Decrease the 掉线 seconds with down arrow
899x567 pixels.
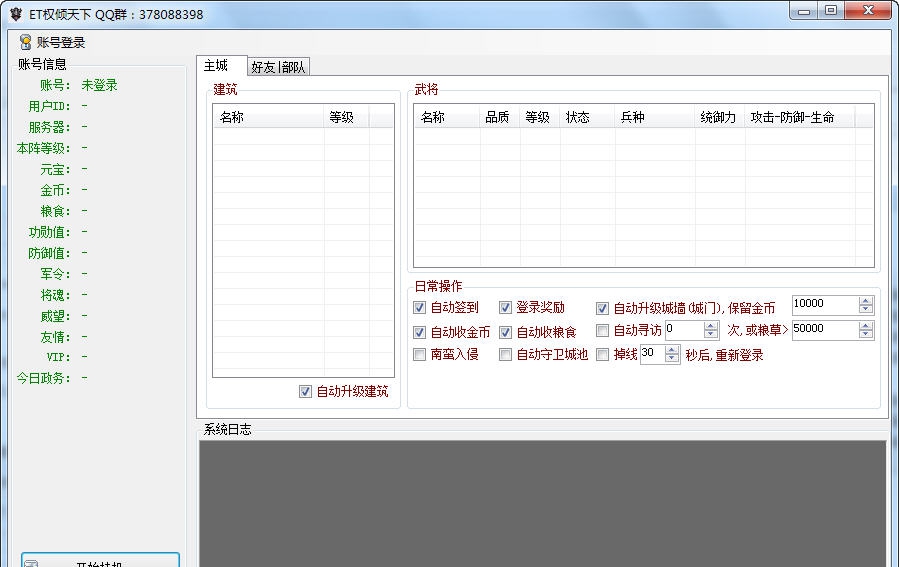tap(672, 358)
